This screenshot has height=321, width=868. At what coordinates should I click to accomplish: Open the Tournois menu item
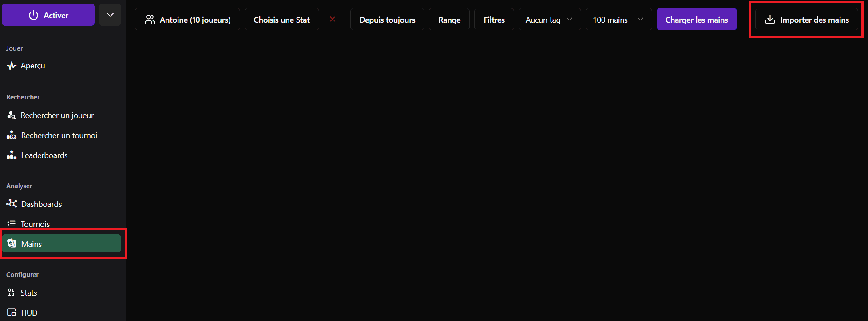(x=35, y=224)
